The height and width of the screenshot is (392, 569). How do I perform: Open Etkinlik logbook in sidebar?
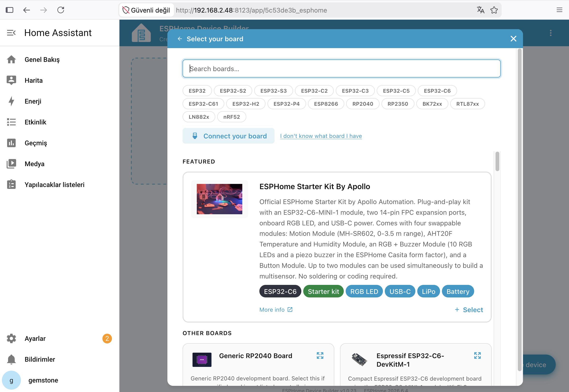60,122
